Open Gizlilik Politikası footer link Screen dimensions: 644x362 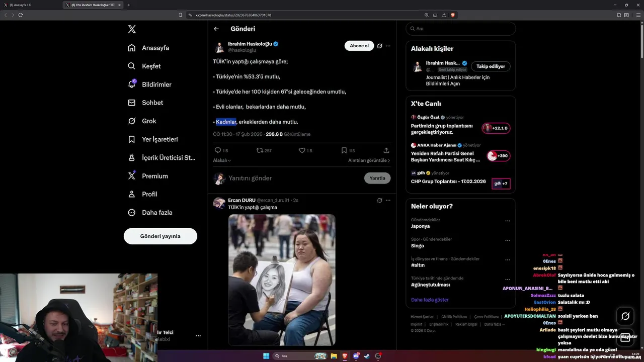coord(454,317)
